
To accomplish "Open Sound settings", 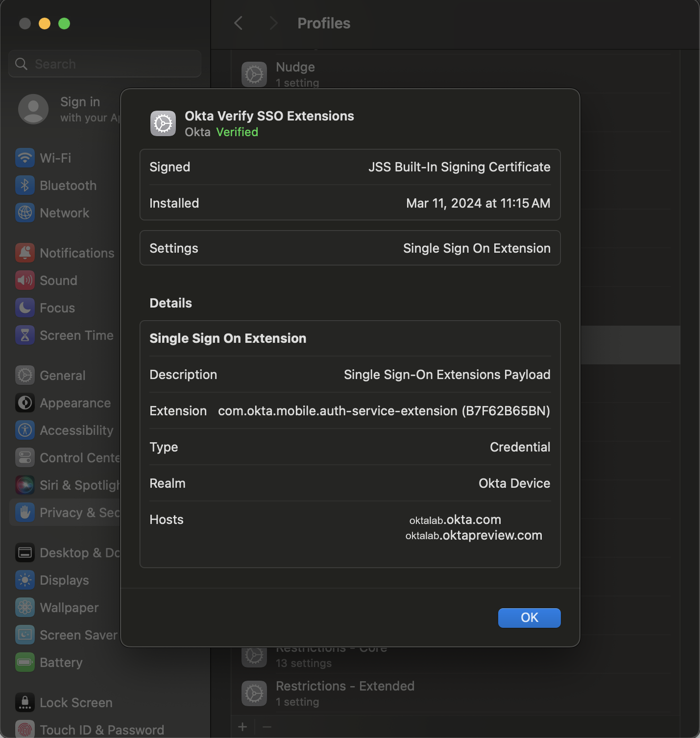I will pyautogui.click(x=58, y=280).
